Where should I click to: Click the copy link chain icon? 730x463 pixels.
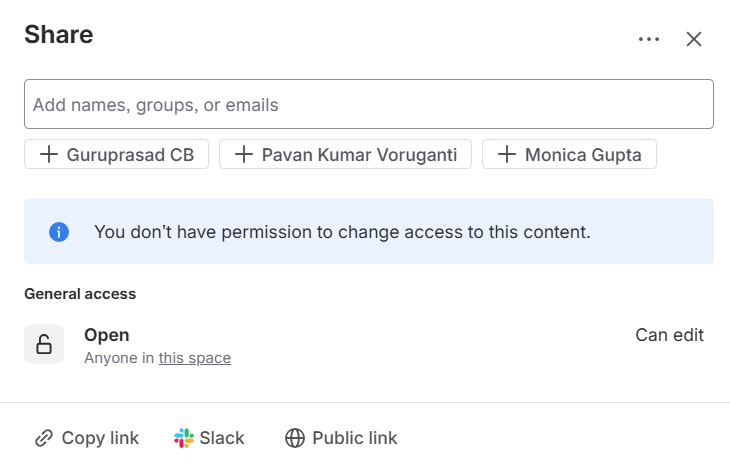[44, 438]
